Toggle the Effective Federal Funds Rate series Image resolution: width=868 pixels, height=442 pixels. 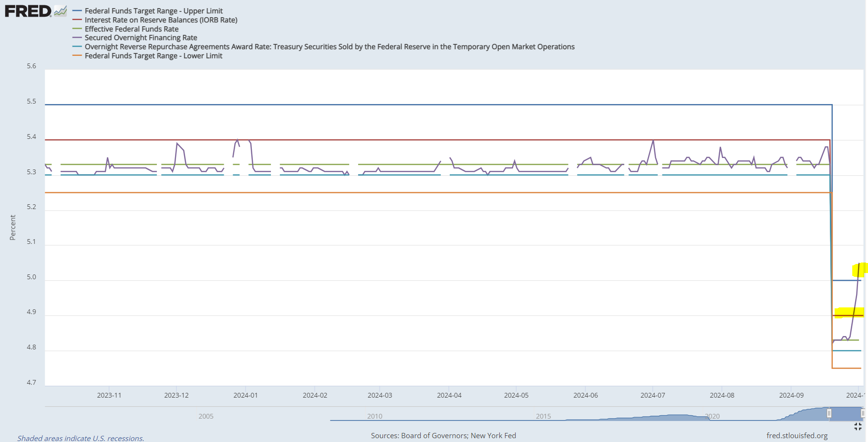(x=131, y=29)
